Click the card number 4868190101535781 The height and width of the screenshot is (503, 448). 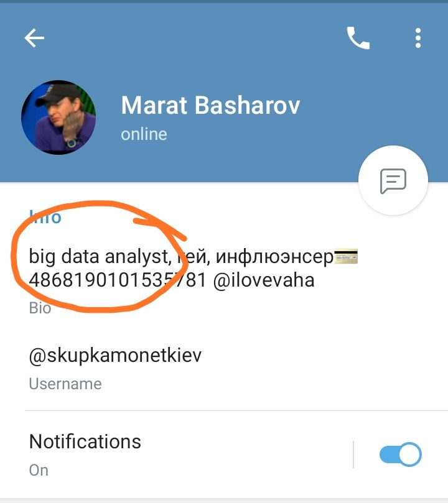[118, 280]
